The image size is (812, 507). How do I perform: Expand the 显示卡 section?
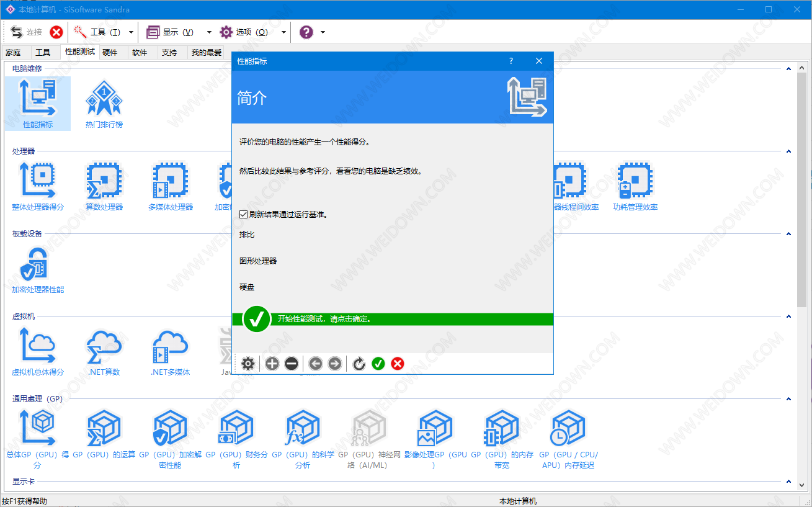(x=789, y=482)
